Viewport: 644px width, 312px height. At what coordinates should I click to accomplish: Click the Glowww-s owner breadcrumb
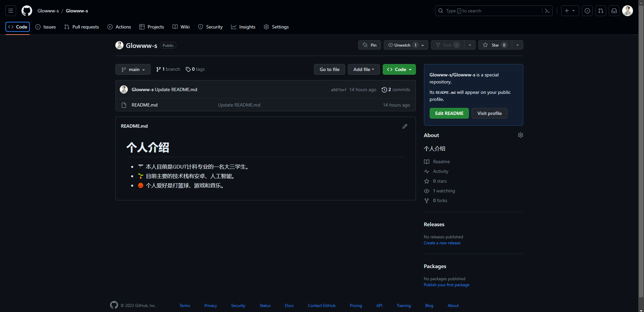point(48,11)
